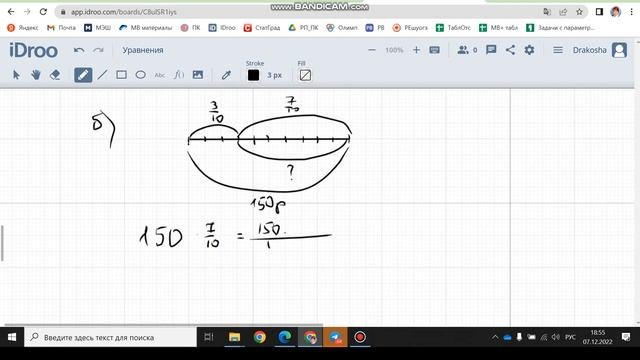Image resolution: width=640 pixels, height=360 pixels.
Task: Select the pointer selection tool
Action: click(x=16, y=75)
